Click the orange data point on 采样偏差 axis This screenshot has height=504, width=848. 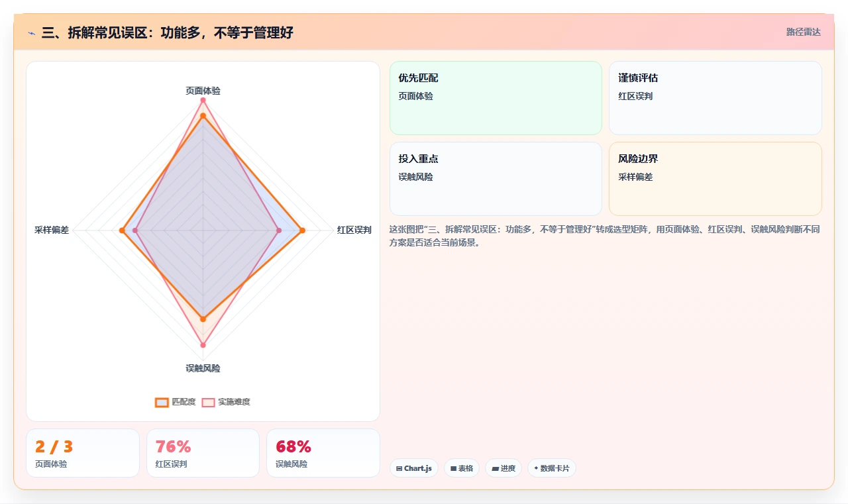(x=122, y=230)
